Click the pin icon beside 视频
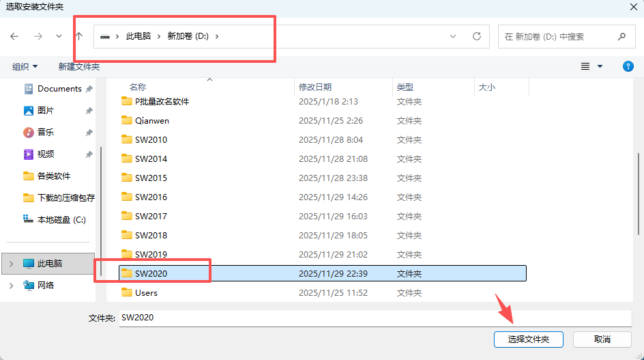This screenshot has height=360, width=644. [x=89, y=154]
